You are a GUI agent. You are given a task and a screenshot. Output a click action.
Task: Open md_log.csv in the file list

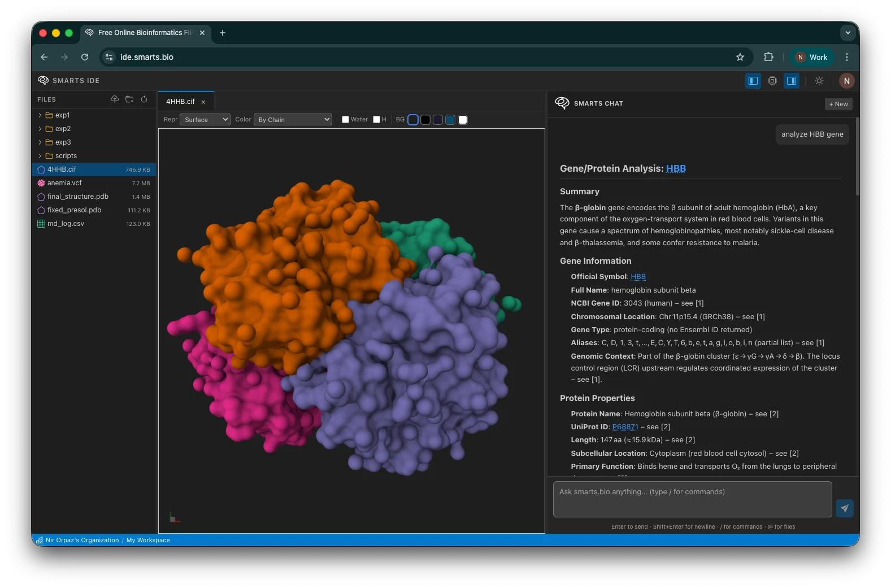tap(94, 224)
